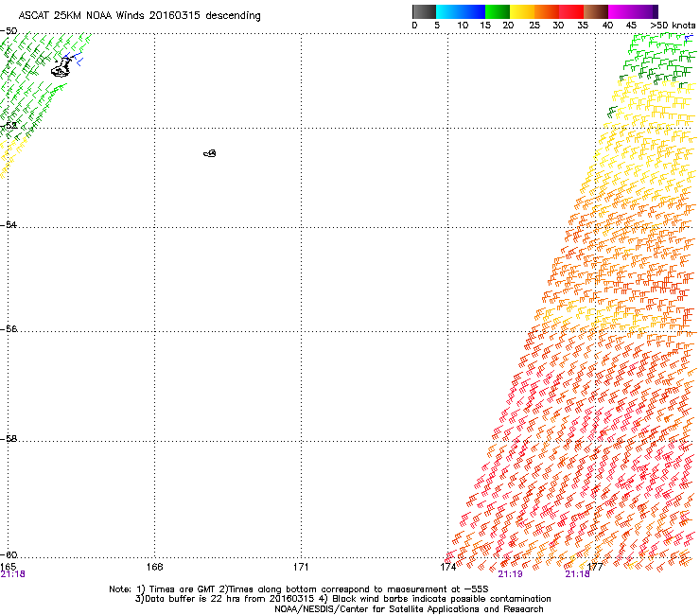700x615 pixels.
Task: Click the red 30-35 knots color segment
Action: [571, 11]
